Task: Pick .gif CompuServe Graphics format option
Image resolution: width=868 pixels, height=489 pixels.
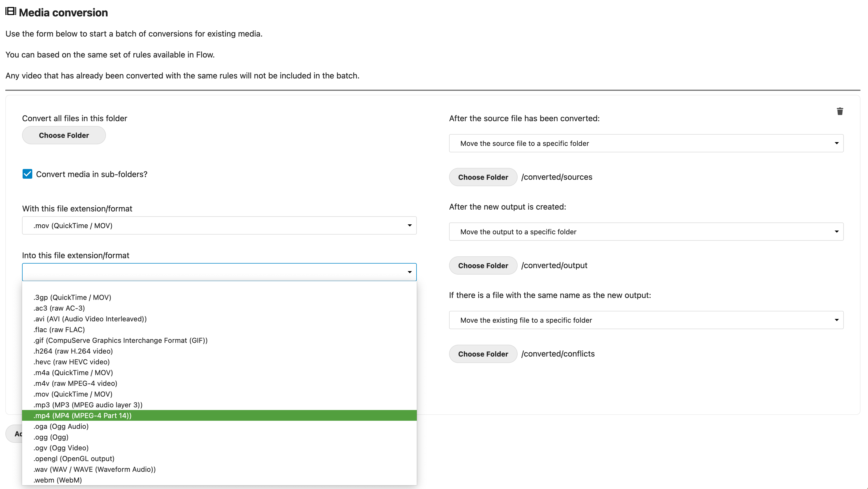Action: pos(120,340)
